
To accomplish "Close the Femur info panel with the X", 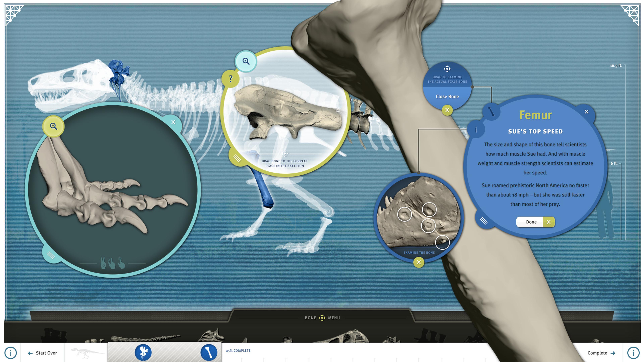I will [586, 112].
